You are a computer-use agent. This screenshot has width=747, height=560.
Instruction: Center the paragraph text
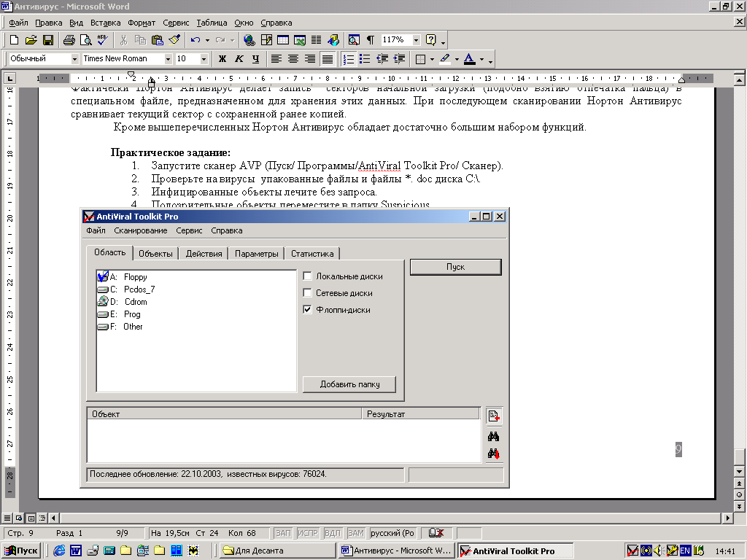[x=293, y=58]
